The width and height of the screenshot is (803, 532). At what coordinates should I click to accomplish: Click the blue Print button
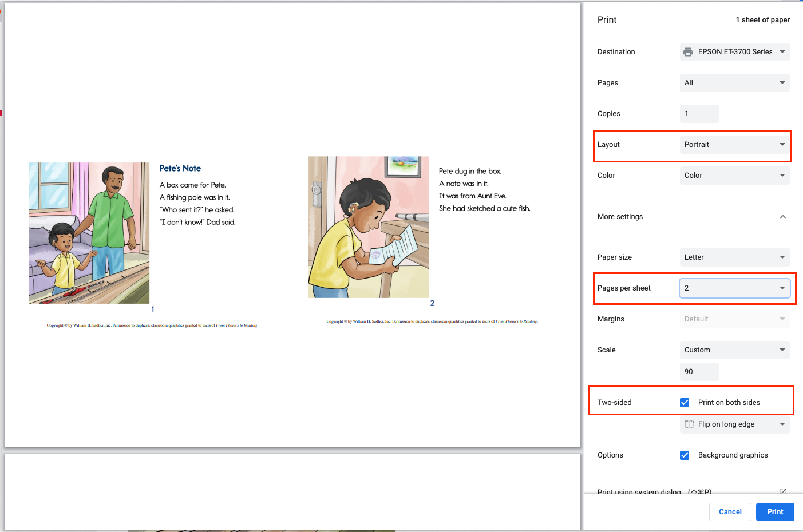tap(775, 512)
